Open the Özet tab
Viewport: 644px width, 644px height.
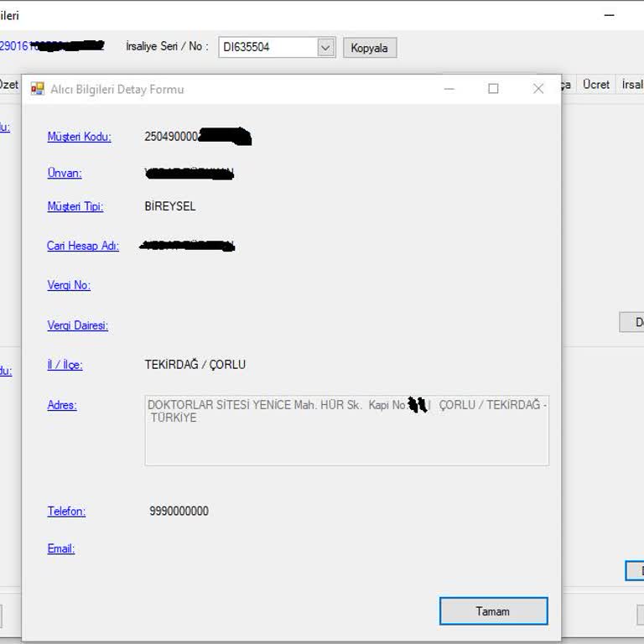8,85
